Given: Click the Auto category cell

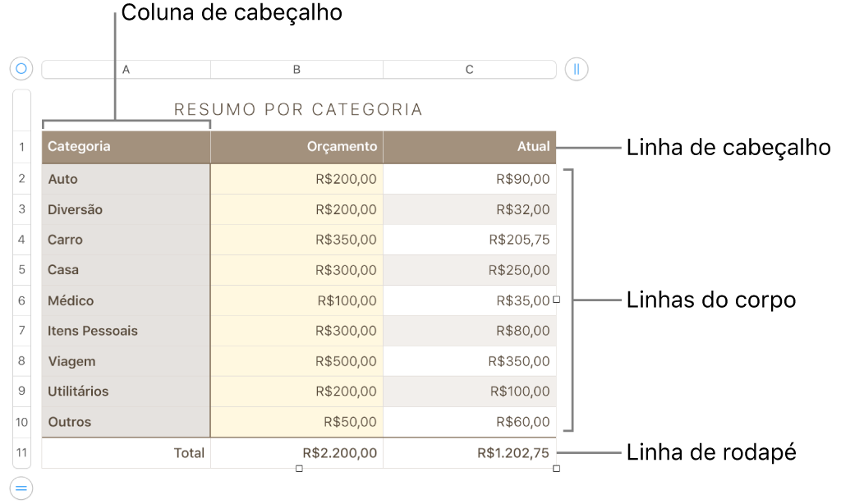Looking at the screenshot, I should tap(125, 178).
